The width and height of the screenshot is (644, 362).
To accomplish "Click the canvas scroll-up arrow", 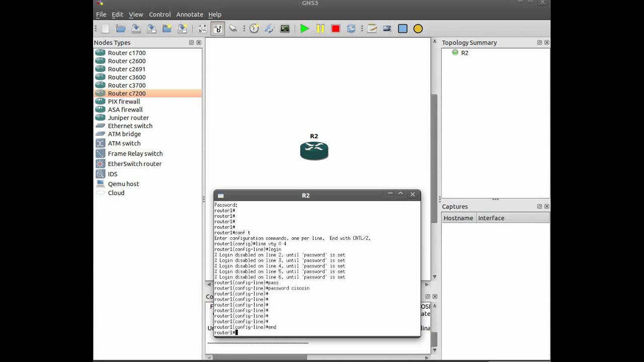I will click(x=435, y=41).
